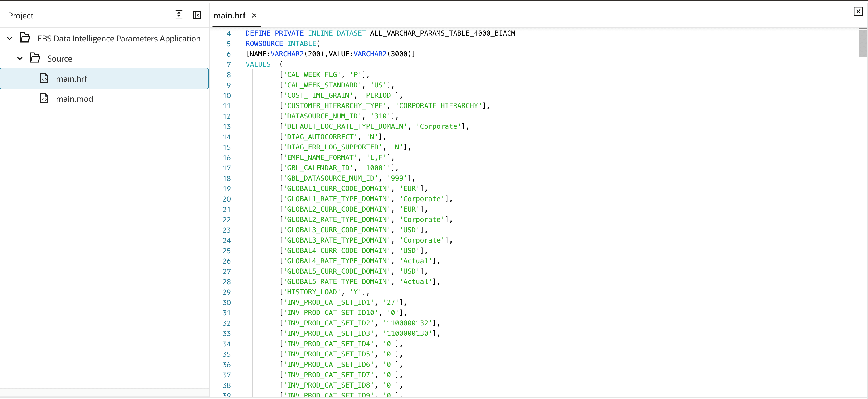The height and width of the screenshot is (399, 868).
Task: Click 'INV_PROD_CAT_SET_ID8' on line 38
Action: point(329,385)
